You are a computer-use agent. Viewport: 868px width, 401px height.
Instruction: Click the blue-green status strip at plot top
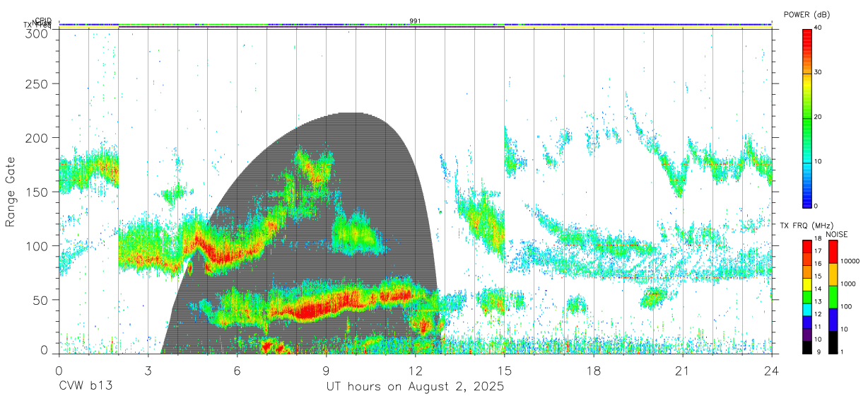coord(415,25)
